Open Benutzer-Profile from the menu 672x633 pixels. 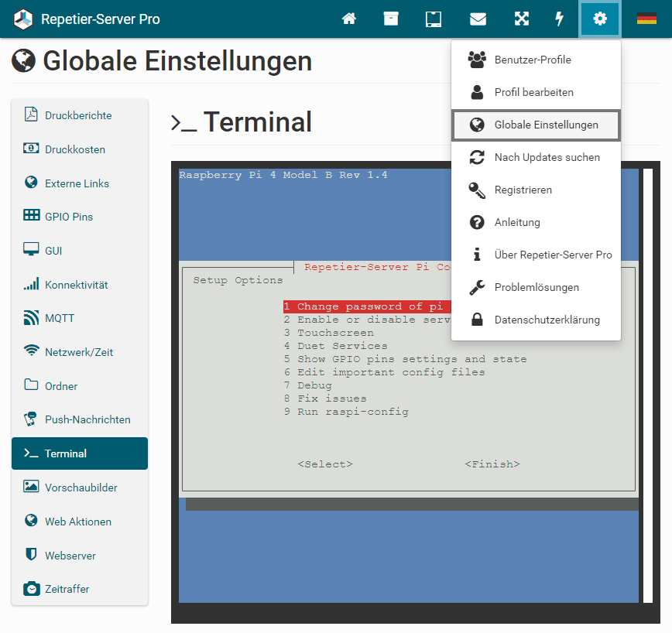tap(536, 60)
